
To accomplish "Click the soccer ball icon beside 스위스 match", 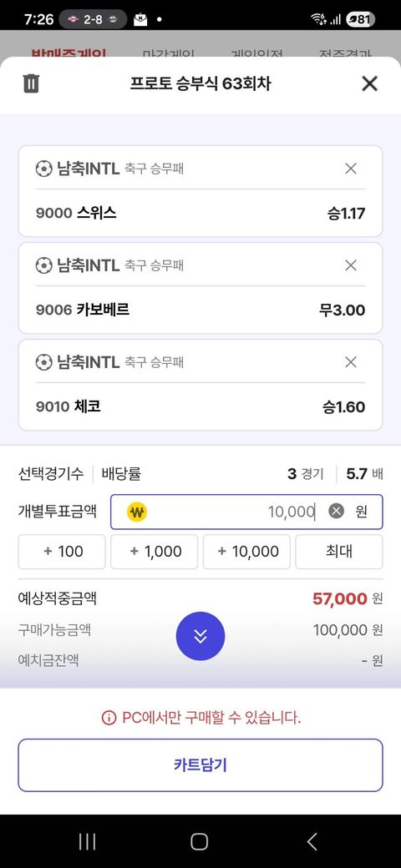I will point(43,169).
